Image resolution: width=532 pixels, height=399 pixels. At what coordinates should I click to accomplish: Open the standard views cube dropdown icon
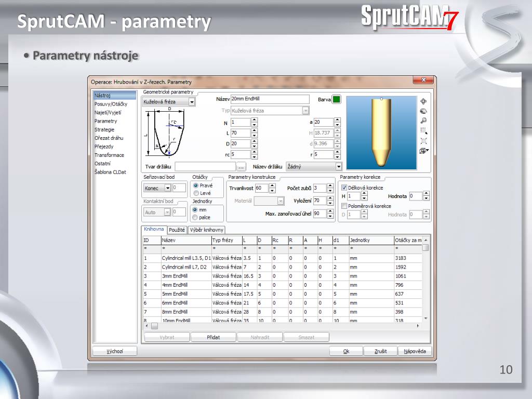[424, 151]
